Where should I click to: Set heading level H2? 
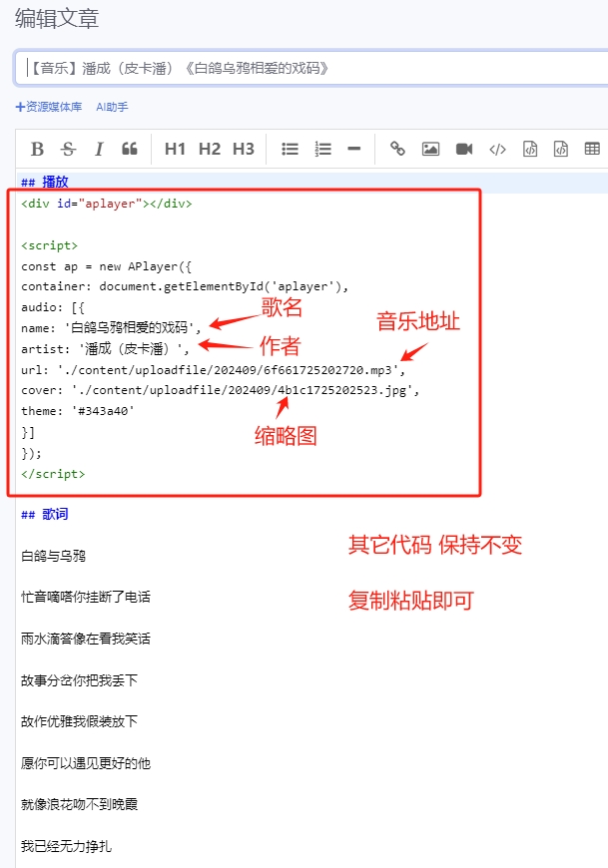point(210,149)
